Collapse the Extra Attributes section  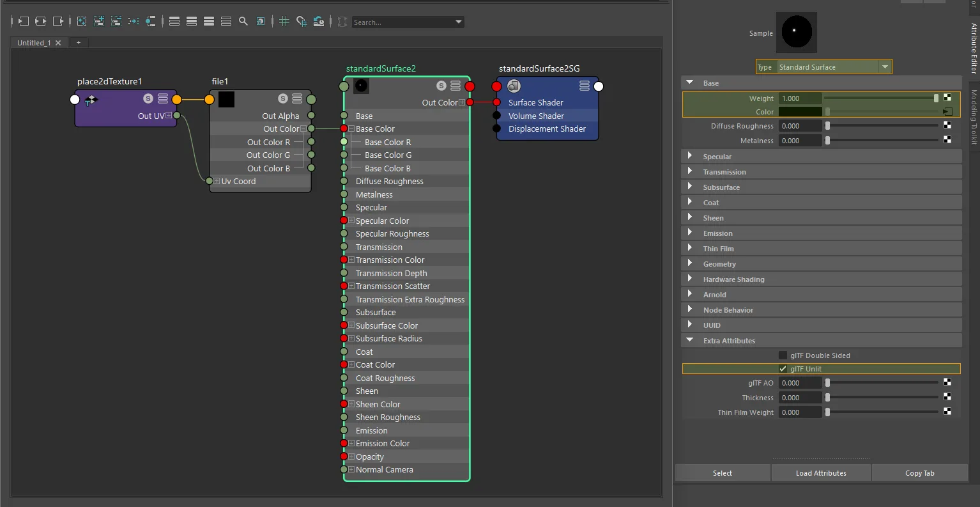click(x=690, y=340)
